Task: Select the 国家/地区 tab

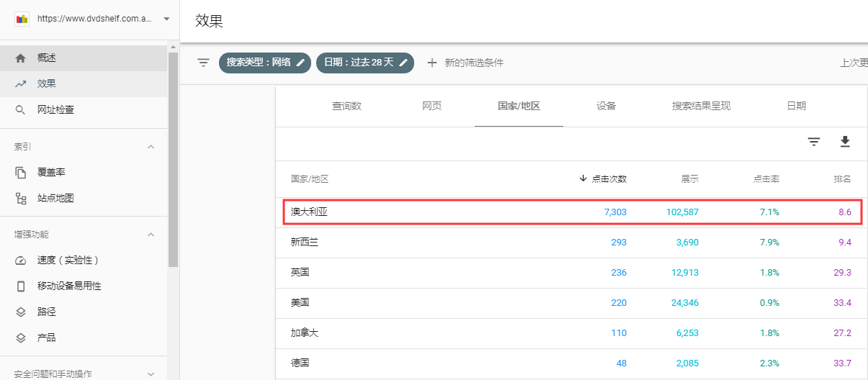Action: tap(519, 106)
